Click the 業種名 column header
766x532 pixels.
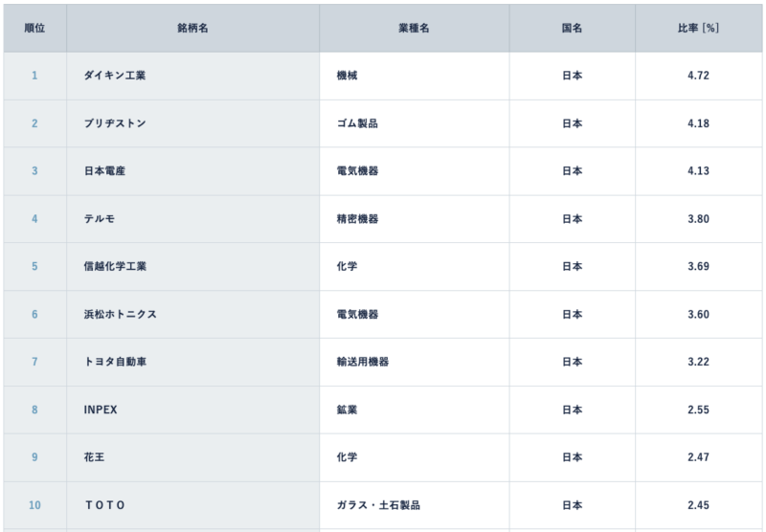coord(414,29)
